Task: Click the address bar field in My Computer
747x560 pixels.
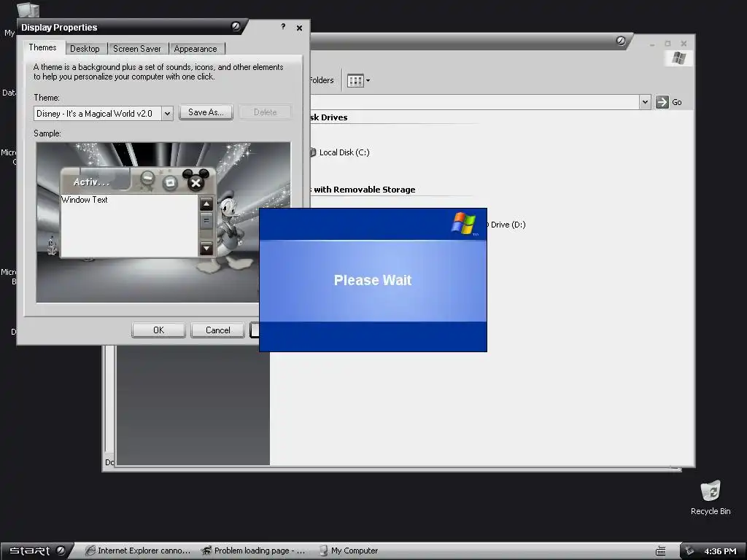Action: (x=474, y=102)
